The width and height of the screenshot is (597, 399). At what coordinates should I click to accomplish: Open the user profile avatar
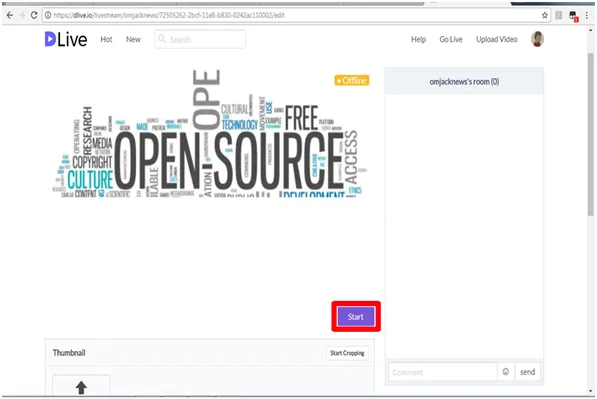pos(537,39)
